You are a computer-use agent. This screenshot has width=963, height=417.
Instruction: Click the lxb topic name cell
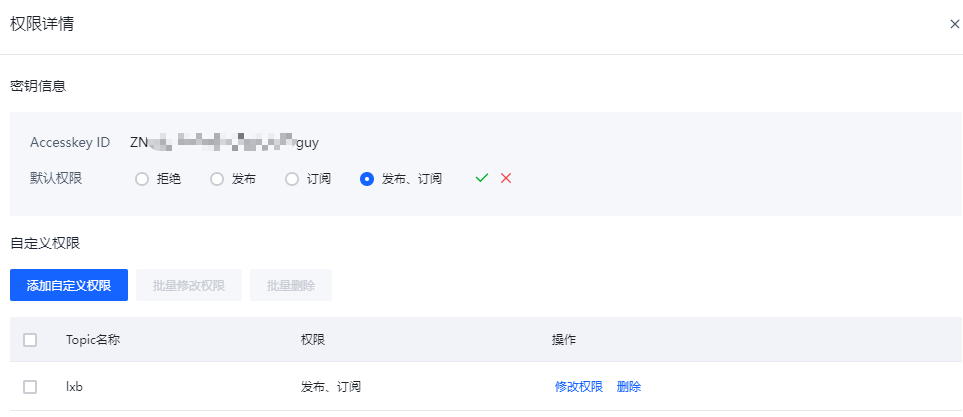tap(74, 387)
